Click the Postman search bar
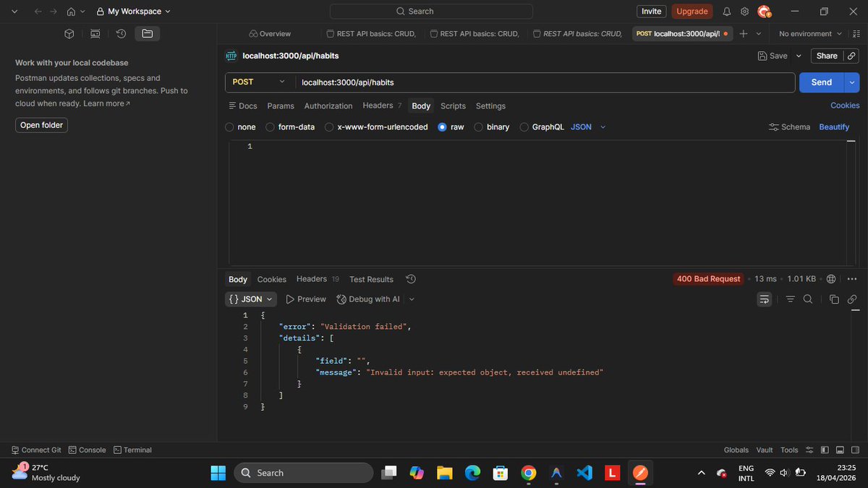868x488 pixels. coord(431,12)
